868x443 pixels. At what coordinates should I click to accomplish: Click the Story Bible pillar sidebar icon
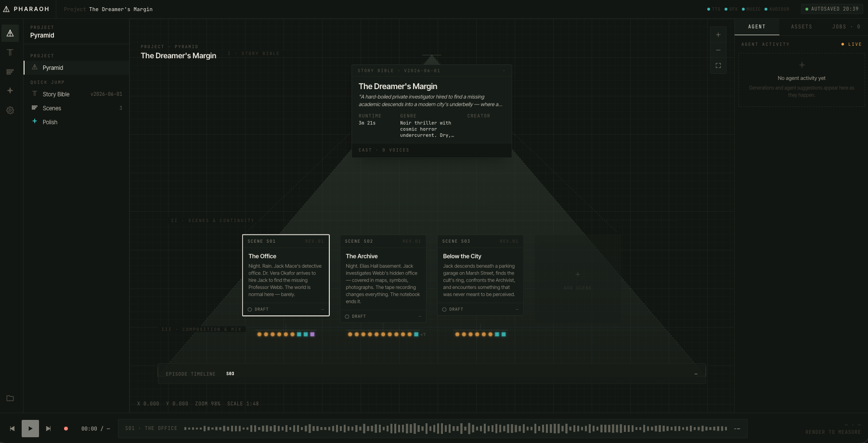[x=10, y=52]
